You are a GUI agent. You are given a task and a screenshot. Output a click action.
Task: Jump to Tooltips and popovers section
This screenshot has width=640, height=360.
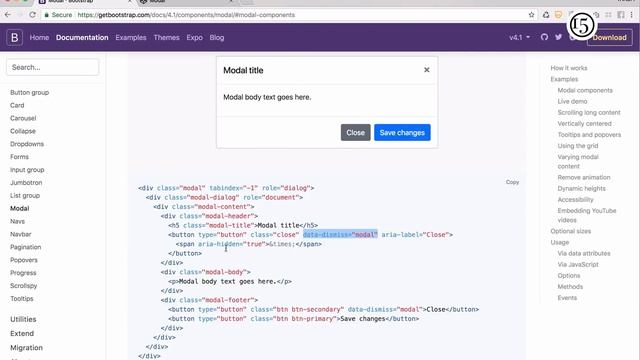589,135
